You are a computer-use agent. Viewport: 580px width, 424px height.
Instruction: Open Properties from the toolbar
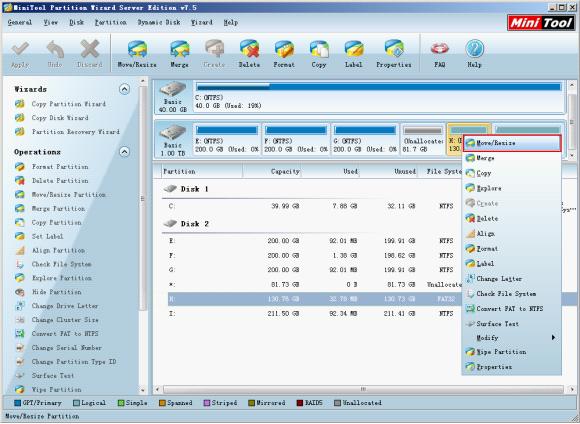click(394, 54)
